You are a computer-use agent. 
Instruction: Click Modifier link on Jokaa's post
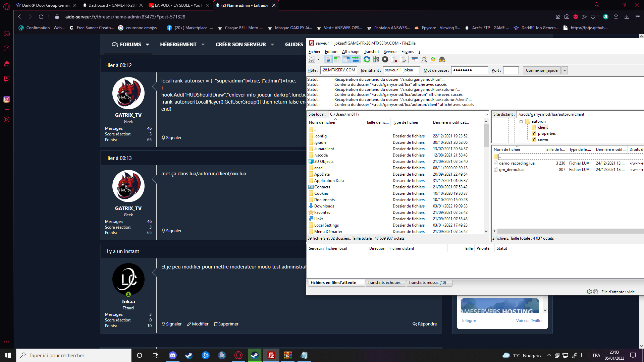198,324
